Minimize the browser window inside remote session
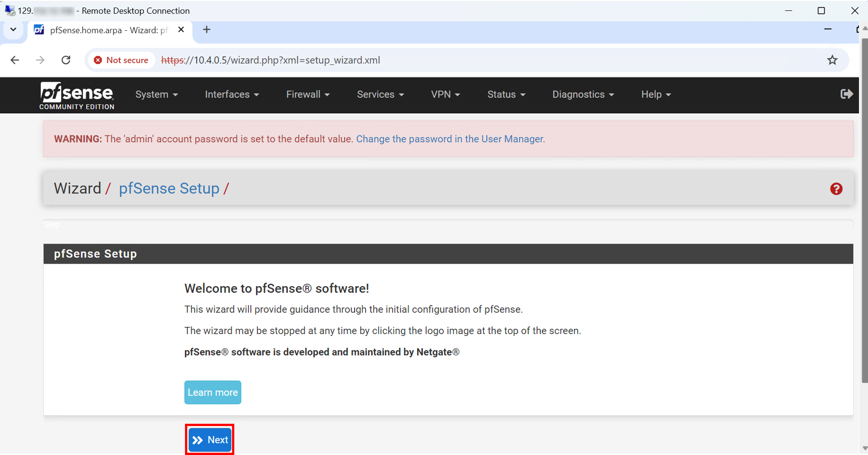The image size is (868, 455). [x=828, y=29]
